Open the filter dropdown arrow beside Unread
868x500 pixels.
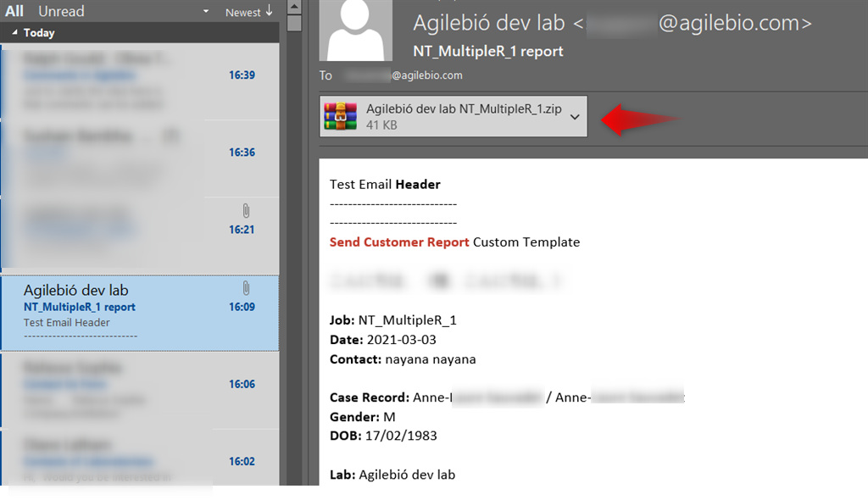coord(206,12)
